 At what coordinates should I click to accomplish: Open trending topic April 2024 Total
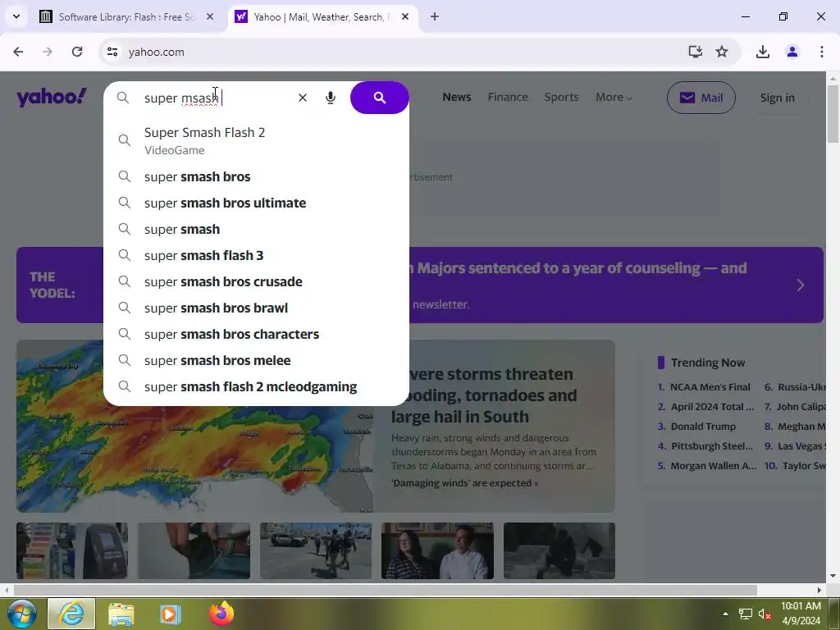click(711, 407)
